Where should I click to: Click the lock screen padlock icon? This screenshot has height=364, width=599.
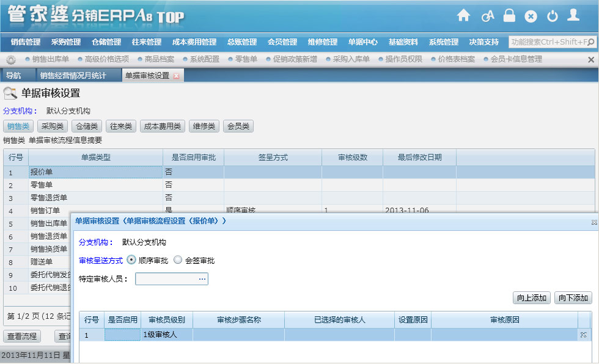coord(509,16)
